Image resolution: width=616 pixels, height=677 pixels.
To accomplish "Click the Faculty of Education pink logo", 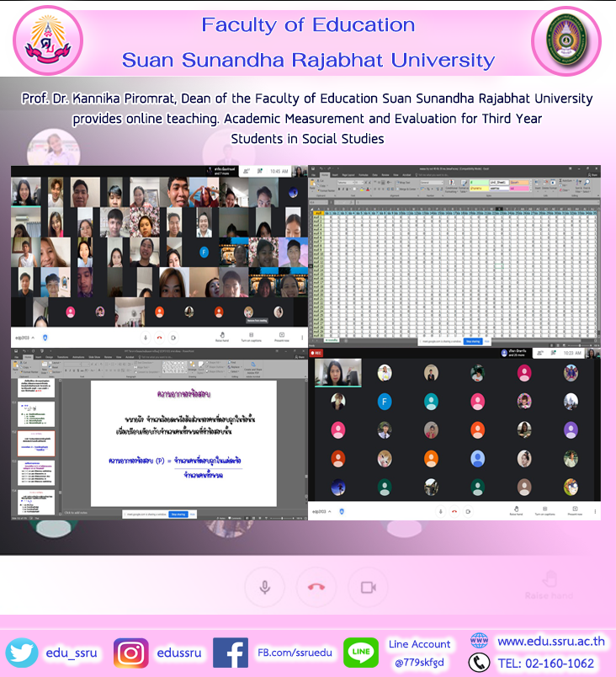I will click(45, 41).
